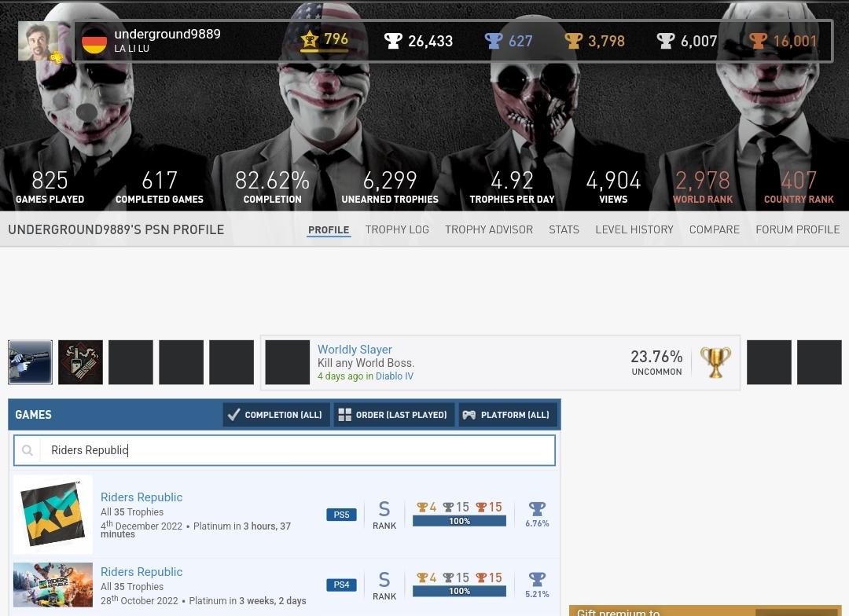Click the silver trophy count in PS4 row
Viewport: 849px width, 616px height.
click(456, 577)
